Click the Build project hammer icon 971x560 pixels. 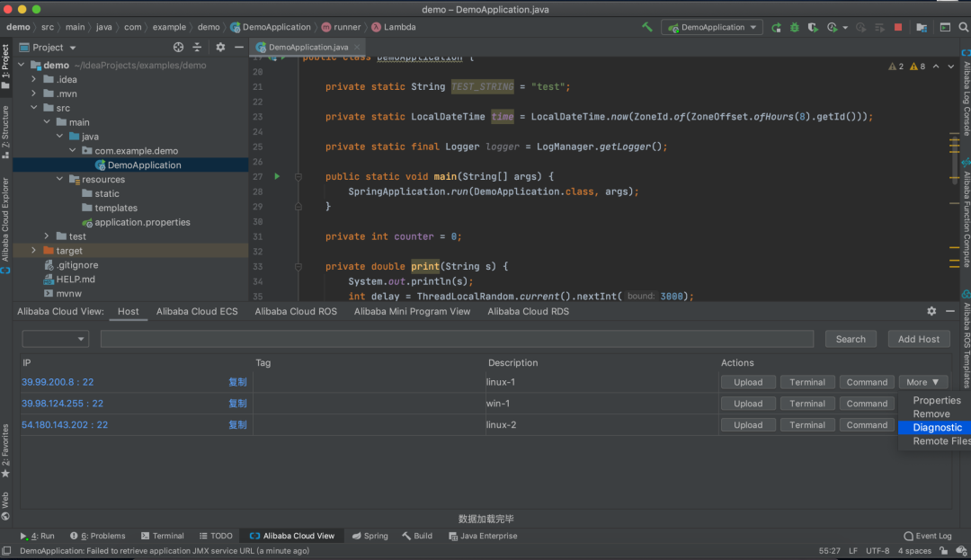646,27
